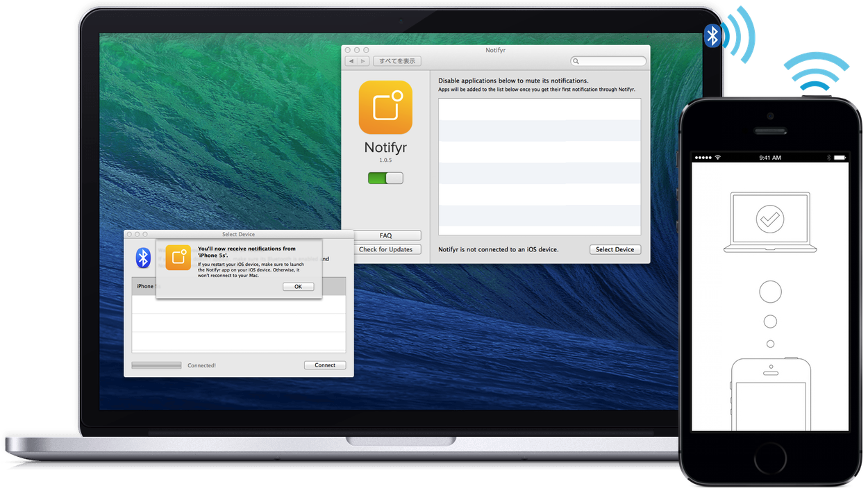Click Select Device button in Notifyr pane
The image size is (868, 493).
click(x=615, y=249)
